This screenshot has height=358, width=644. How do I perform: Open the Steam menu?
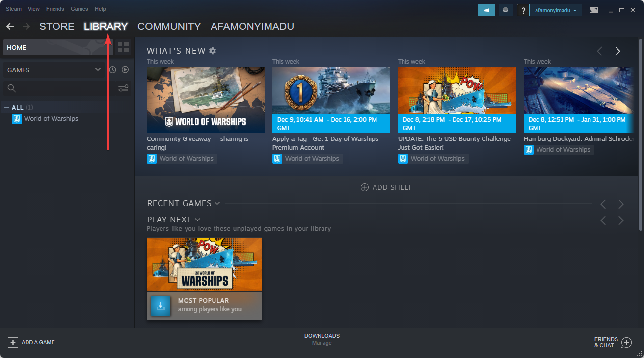click(14, 9)
